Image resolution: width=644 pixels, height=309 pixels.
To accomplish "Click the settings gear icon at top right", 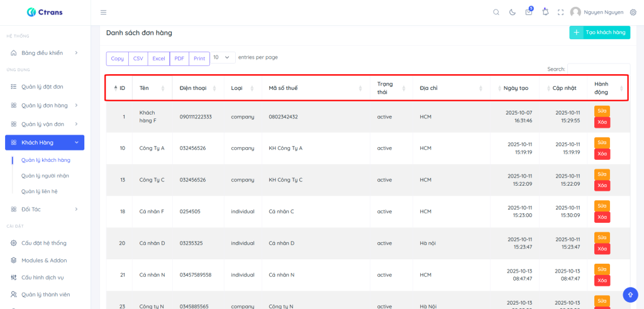I will pos(633,12).
